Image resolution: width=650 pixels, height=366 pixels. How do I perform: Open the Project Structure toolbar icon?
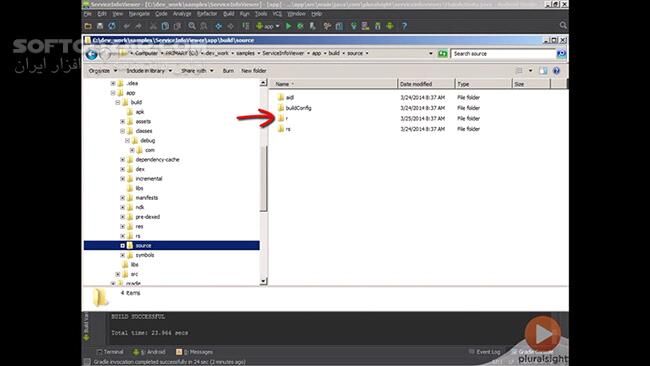[339, 26]
